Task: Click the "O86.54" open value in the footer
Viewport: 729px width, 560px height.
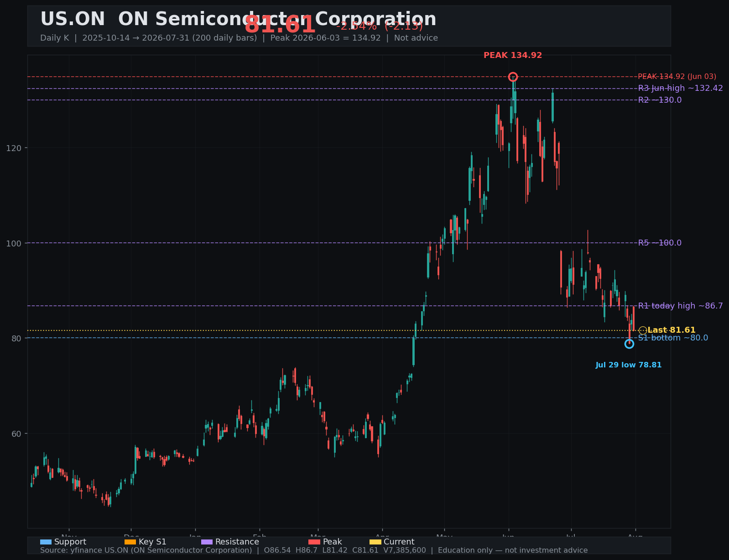Action: [x=277, y=550]
